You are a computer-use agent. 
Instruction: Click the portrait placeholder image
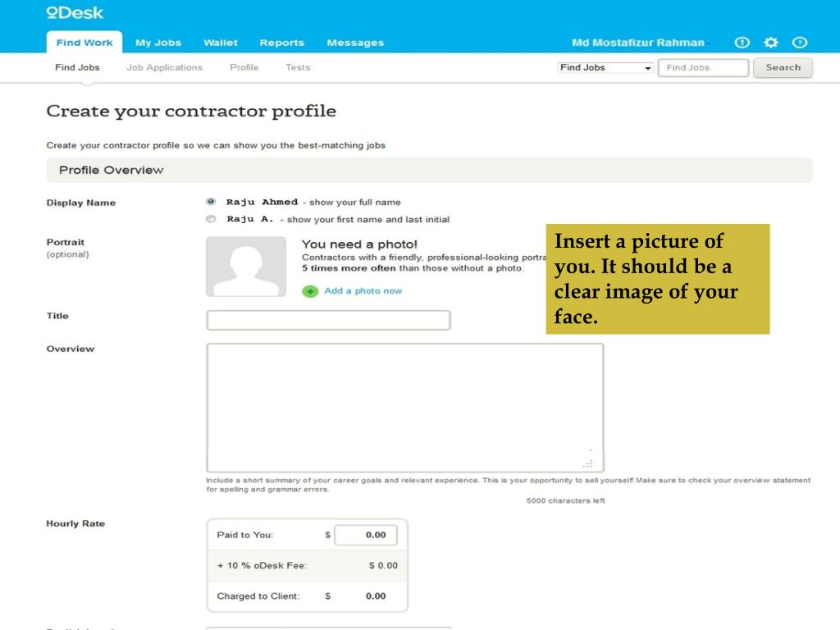tap(246, 267)
